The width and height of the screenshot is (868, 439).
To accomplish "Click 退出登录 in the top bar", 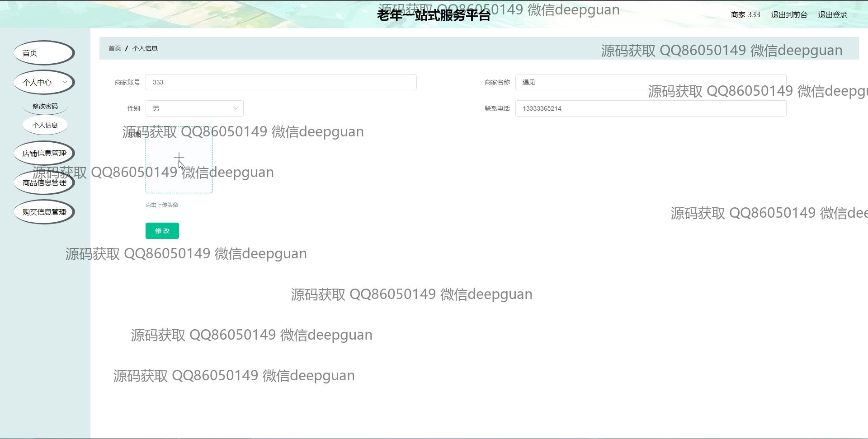I will (x=832, y=15).
